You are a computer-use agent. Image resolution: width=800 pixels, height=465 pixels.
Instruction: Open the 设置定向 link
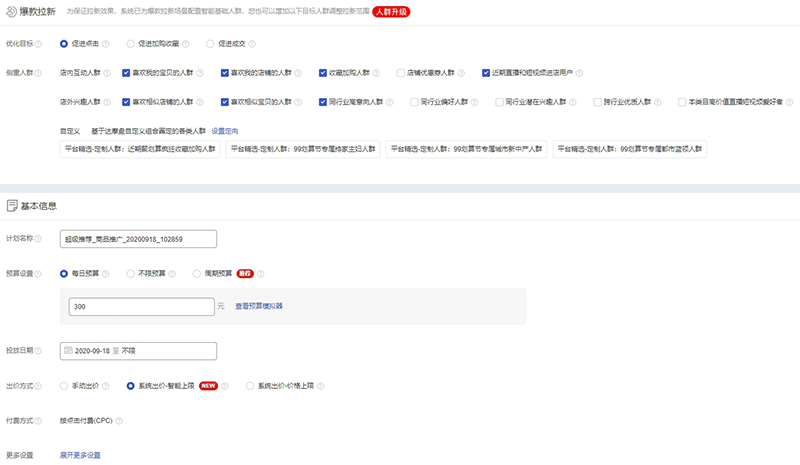coord(224,131)
